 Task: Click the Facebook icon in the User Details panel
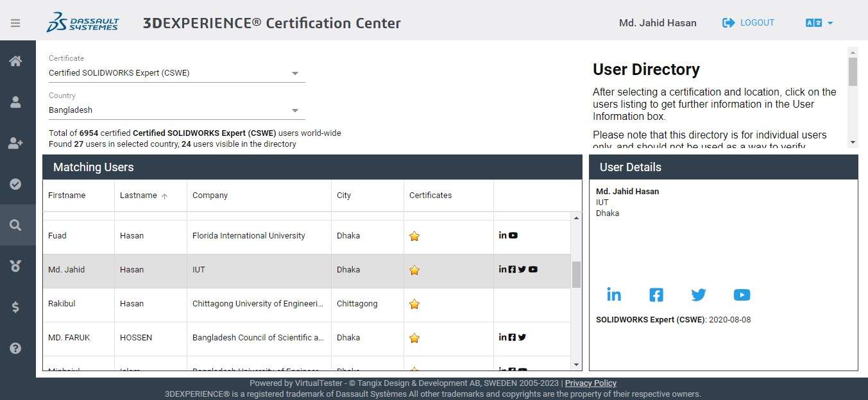pyautogui.click(x=656, y=295)
